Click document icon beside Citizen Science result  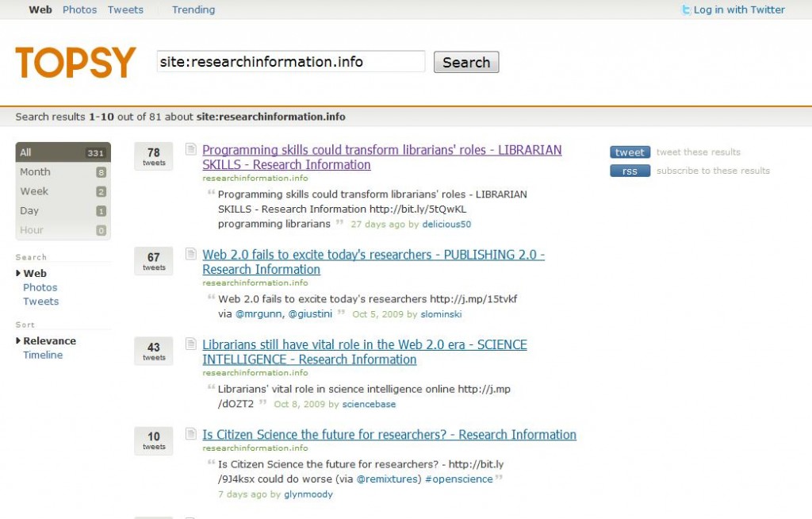(190, 433)
